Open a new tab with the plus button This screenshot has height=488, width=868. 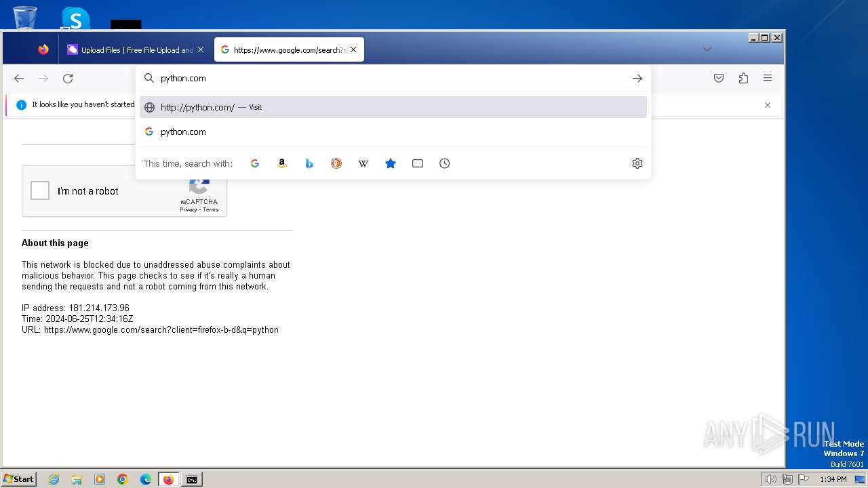378,49
